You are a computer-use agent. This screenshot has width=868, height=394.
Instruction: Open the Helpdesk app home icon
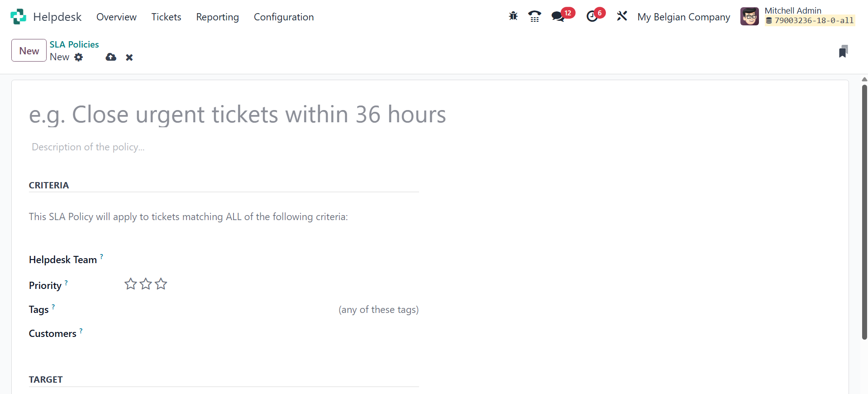point(18,17)
